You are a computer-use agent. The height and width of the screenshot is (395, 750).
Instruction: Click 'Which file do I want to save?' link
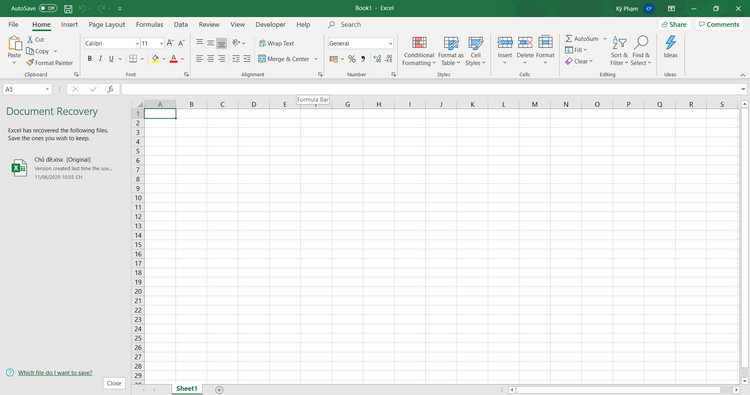pyautogui.click(x=55, y=373)
